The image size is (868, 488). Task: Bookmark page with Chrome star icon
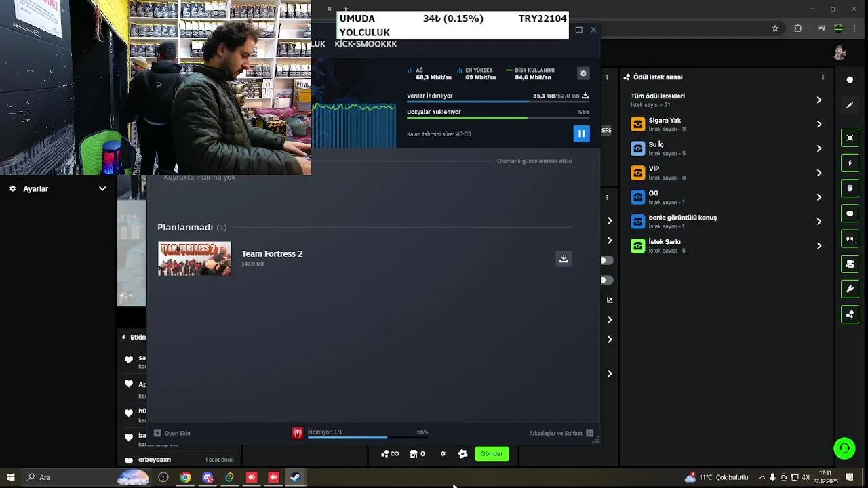(775, 28)
